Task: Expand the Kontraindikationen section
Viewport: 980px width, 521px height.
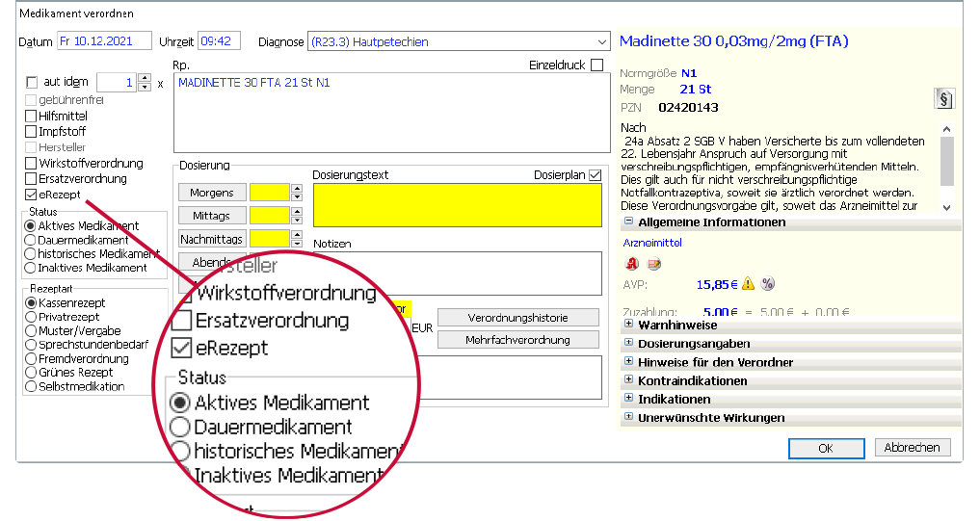Action: click(628, 379)
